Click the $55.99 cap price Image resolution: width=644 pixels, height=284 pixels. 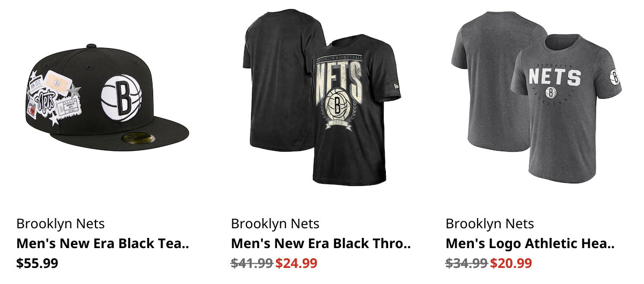[x=38, y=263]
